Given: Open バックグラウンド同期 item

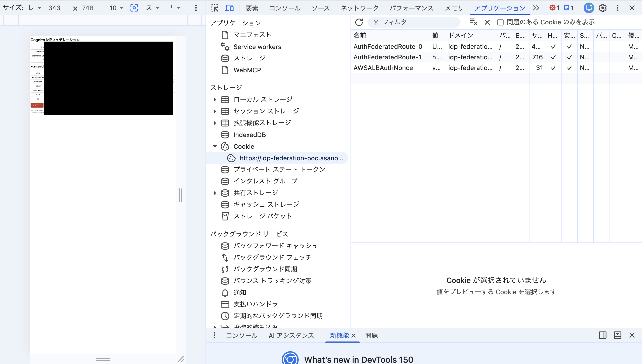Looking at the screenshot, I should point(259,269).
